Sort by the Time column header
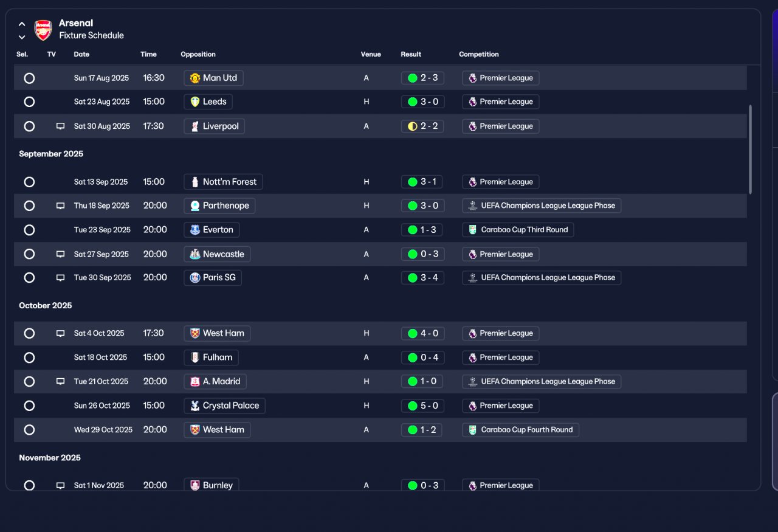Screen dimensions: 778x532 (148, 54)
